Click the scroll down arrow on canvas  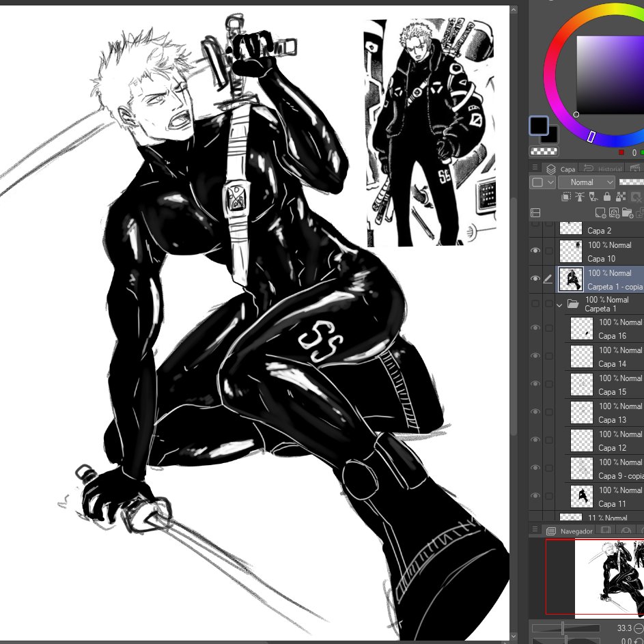click(x=514, y=636)
